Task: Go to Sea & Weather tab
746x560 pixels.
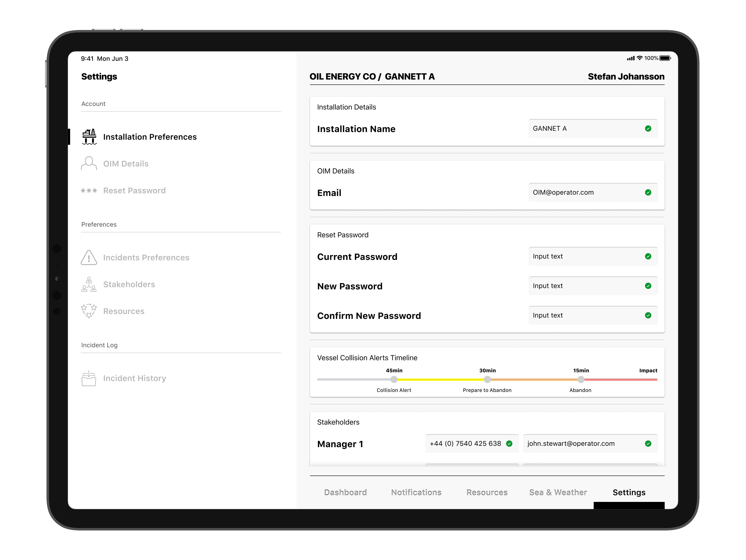Action: point(558,492)
